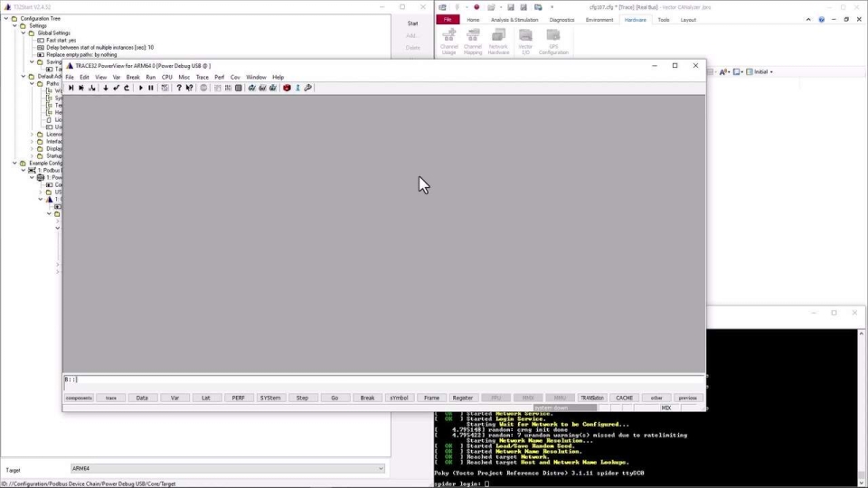Click the question mark Help icon in TRACE32

pyautogui.click(x=179, y=88)
